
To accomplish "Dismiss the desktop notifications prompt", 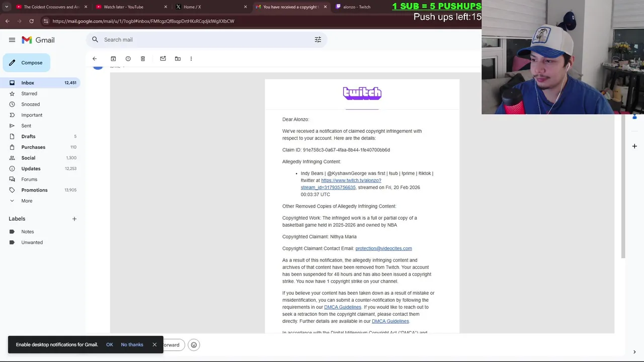I will (154, 345).
